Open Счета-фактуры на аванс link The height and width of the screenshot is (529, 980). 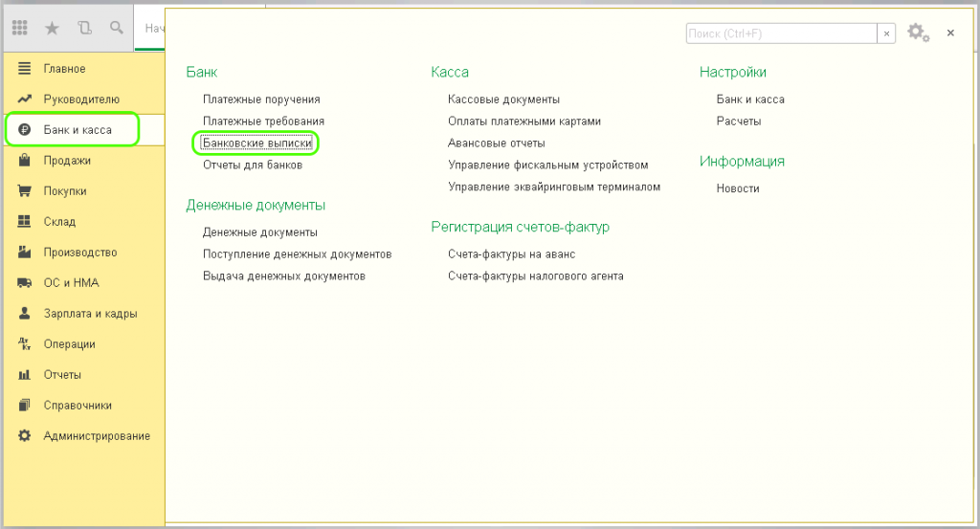pos(511,254)
